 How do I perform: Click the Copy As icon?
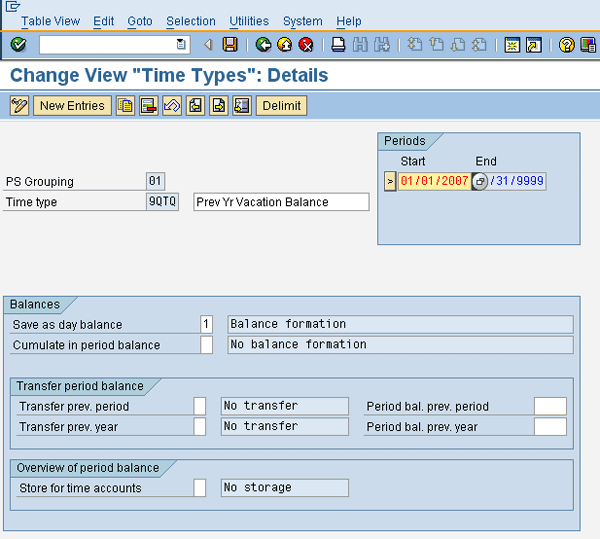pos(126,106)
